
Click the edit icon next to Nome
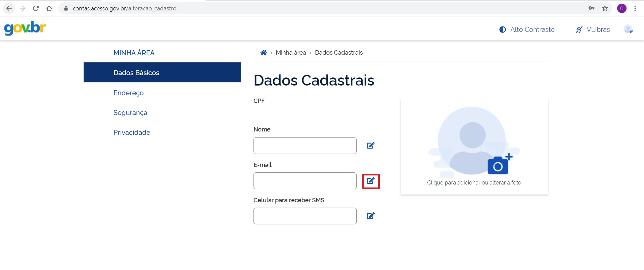[370, 145]
